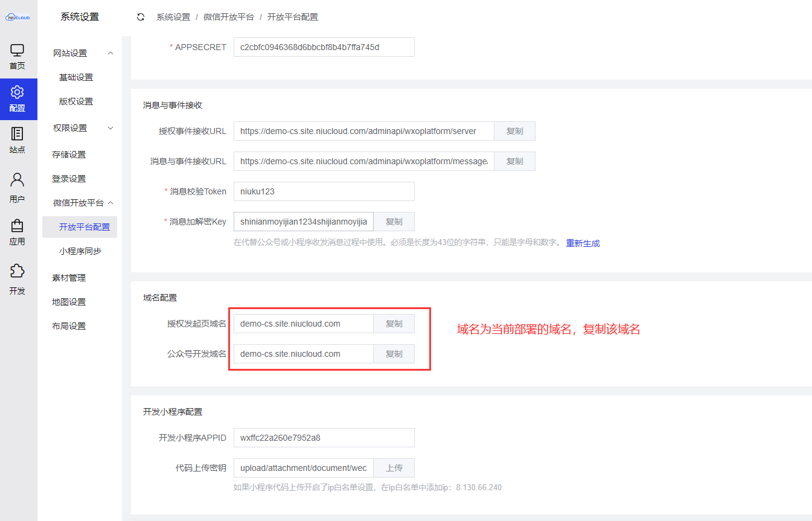Open the 用户 user icon

18,188
